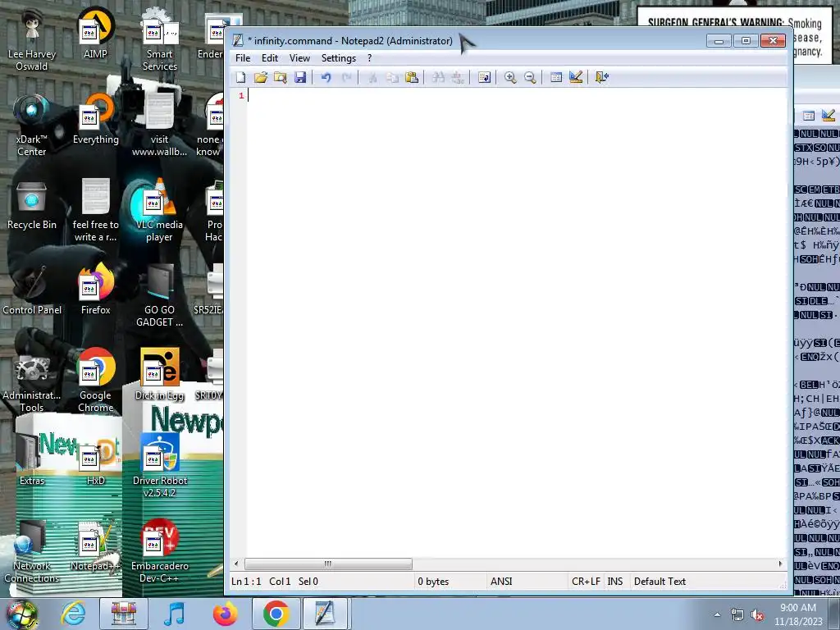Image resolution: width=840 pixels, height=630 pixels.
Task: Select the Lee Harvey Oswald desktop icon
Action: point(32,39)
